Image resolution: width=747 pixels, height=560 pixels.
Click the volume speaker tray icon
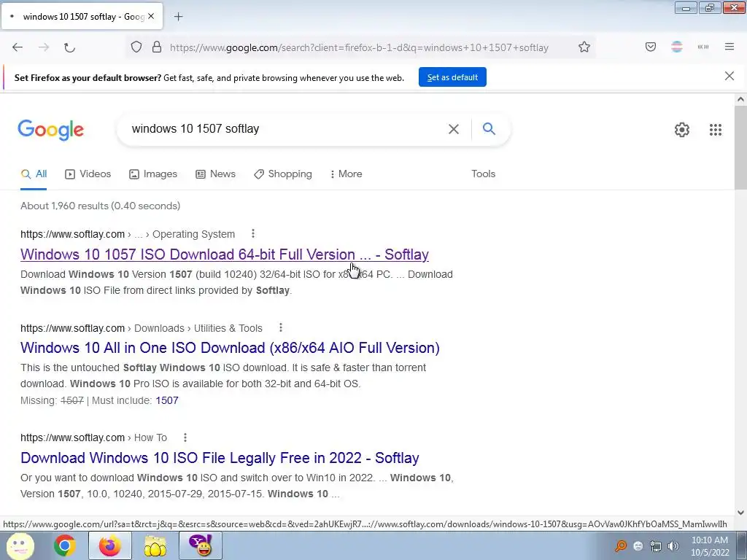point(673,546)
